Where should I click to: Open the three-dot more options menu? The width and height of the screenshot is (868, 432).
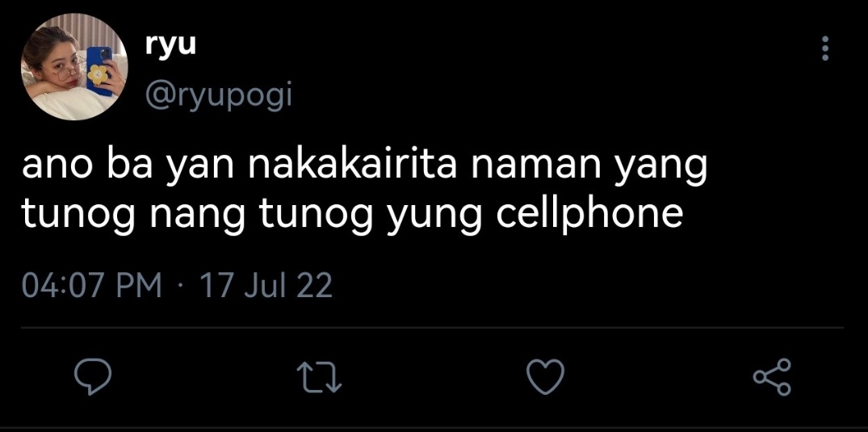(x=825, y=48)
